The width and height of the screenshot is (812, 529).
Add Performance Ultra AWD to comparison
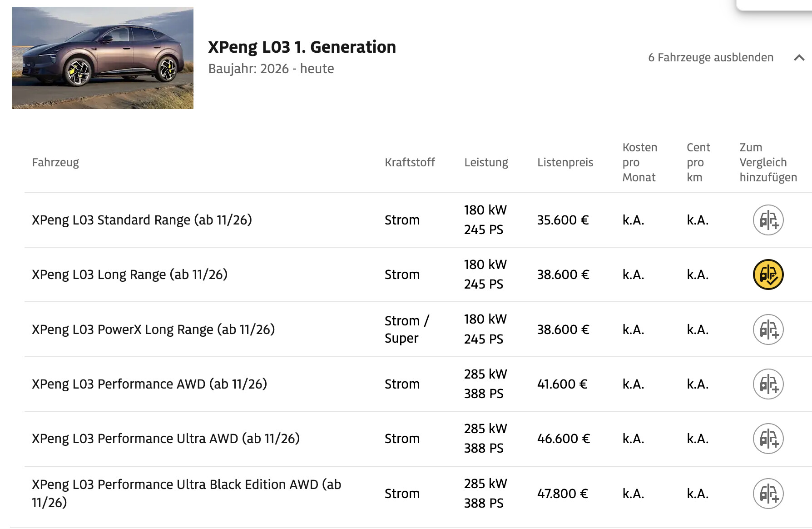(768, 439)
